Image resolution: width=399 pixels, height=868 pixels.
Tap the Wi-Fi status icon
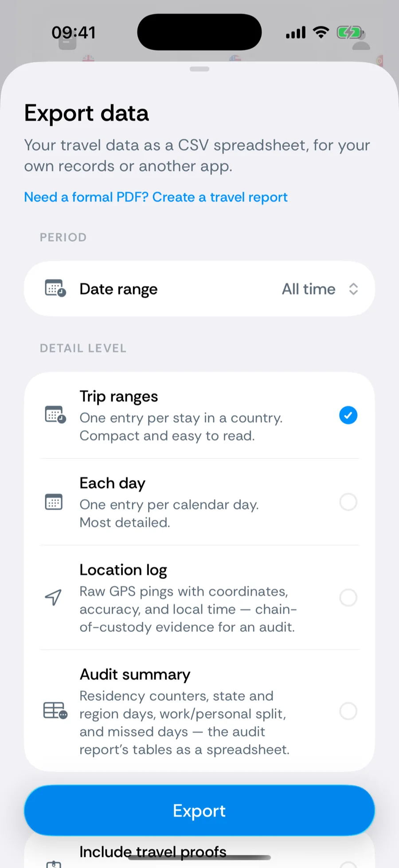[321, 32]
